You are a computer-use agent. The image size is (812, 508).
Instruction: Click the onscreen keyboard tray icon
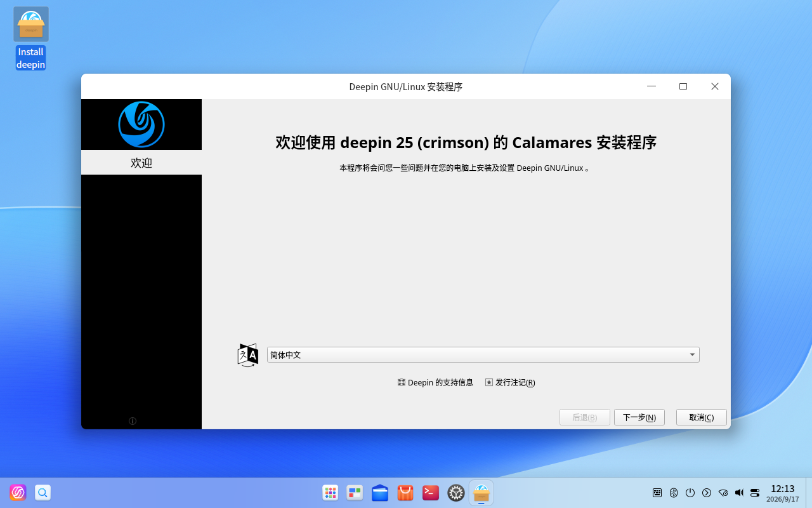click(x=657, y=492)
